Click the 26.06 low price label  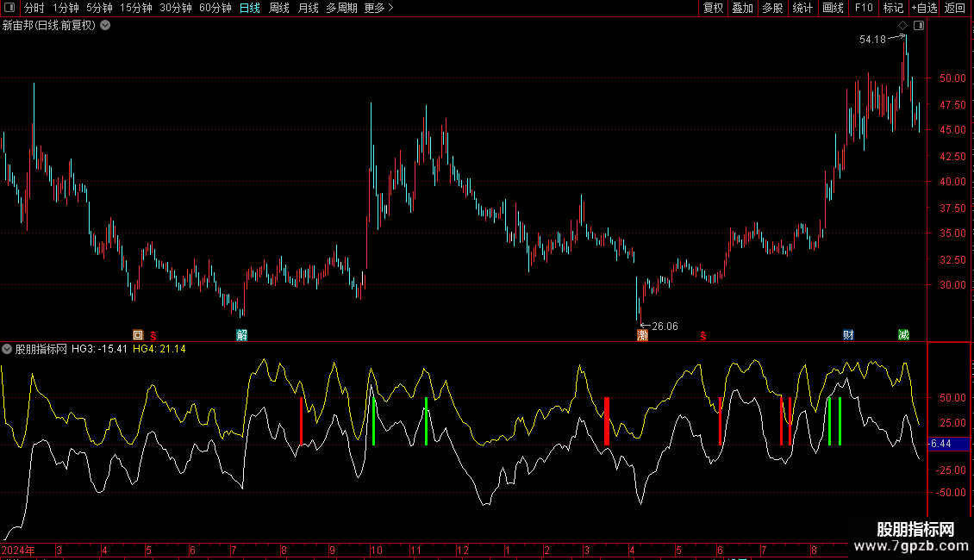coord(665,327)
